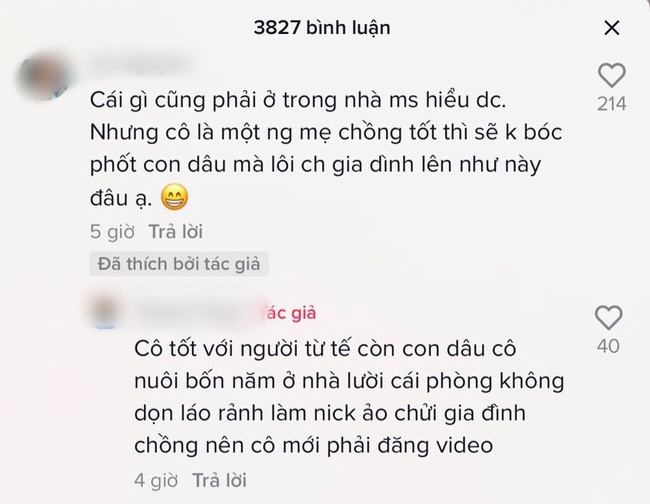Reply to the author's comment via Trả lời

point(220,481)
